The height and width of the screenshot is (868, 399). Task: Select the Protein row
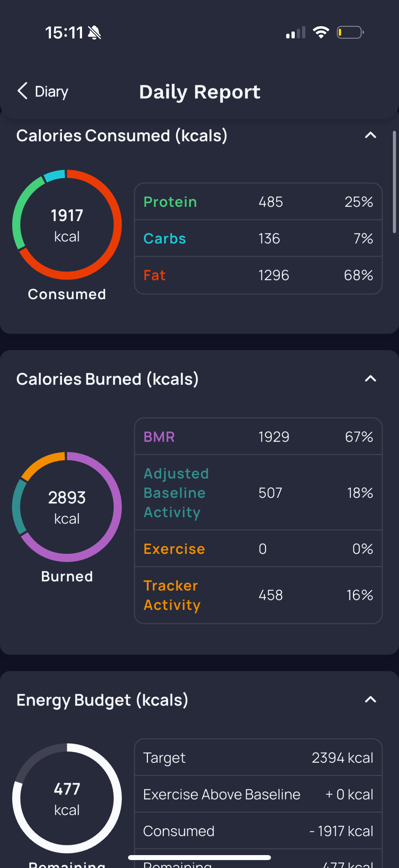point(258,202)
